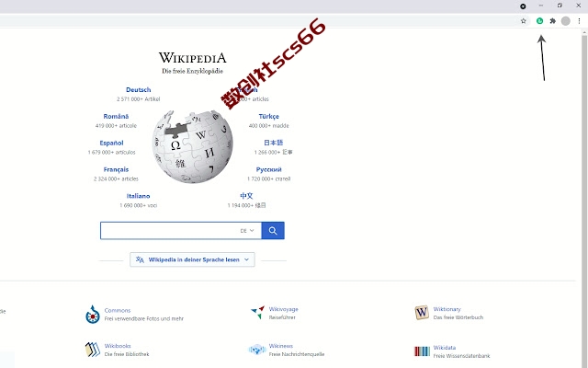Click the WIKIPEDIA wordmark heading
This screenshot has width=588, height=368.
tap(192, 58)
